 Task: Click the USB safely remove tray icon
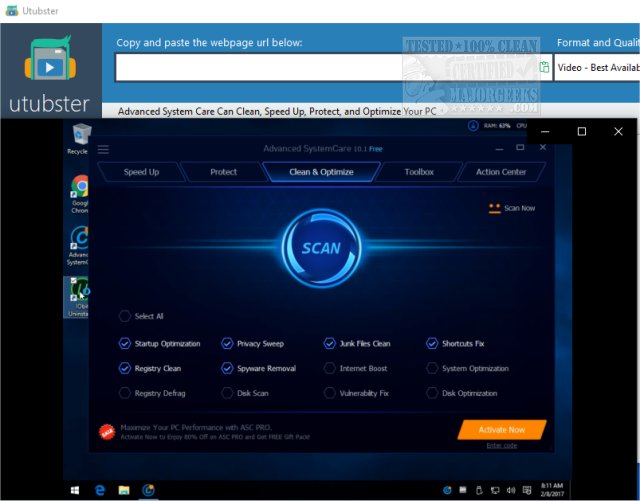(479, 490)
